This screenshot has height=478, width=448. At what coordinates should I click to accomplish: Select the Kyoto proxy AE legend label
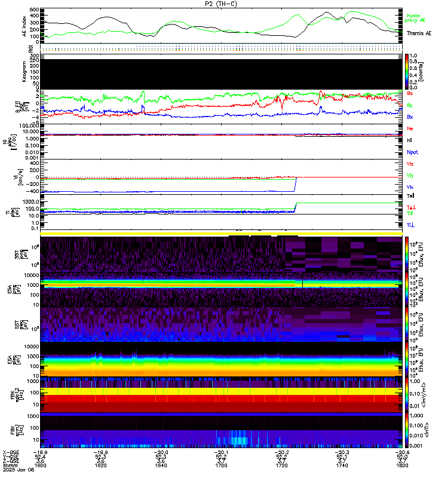[415, 18]
